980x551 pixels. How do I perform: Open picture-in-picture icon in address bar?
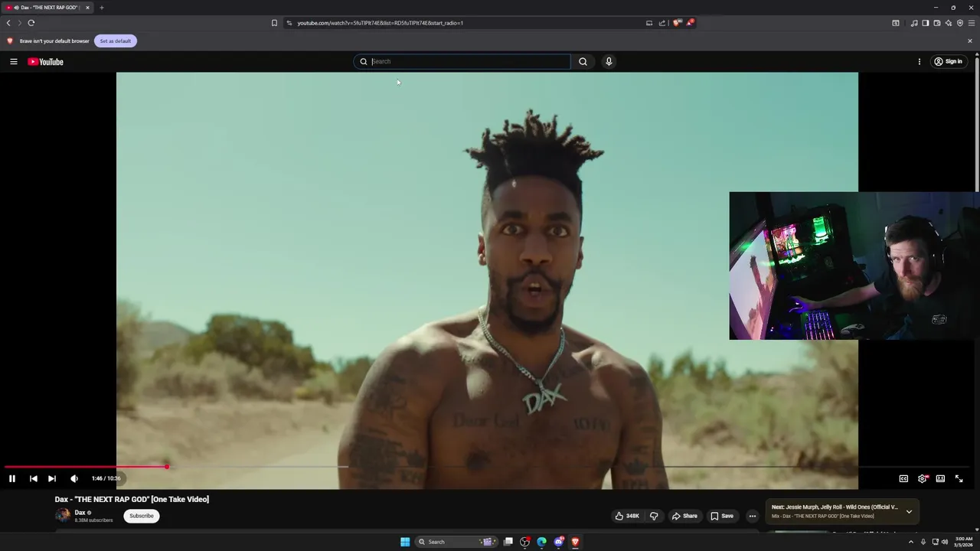649,23
